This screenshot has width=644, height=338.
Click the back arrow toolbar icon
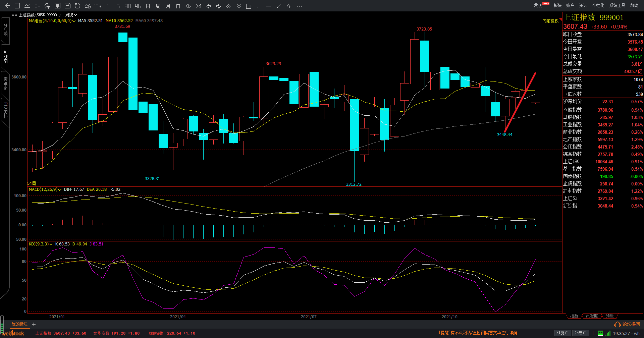[x=7, y=6]
